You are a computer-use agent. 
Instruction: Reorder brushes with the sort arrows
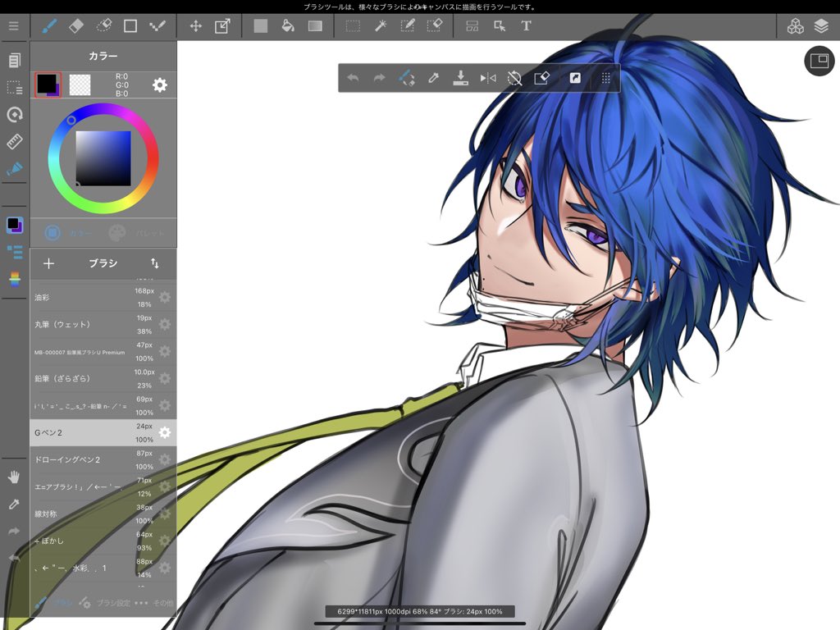click(x=154, y=263)
